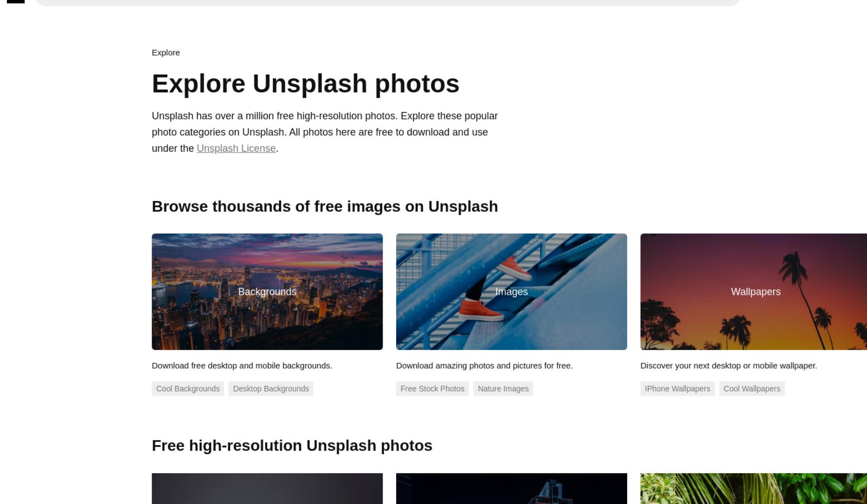Open the dark gray photo thumbnail below
The height and width of the screenshot is (504, 867).
point(267,489)
